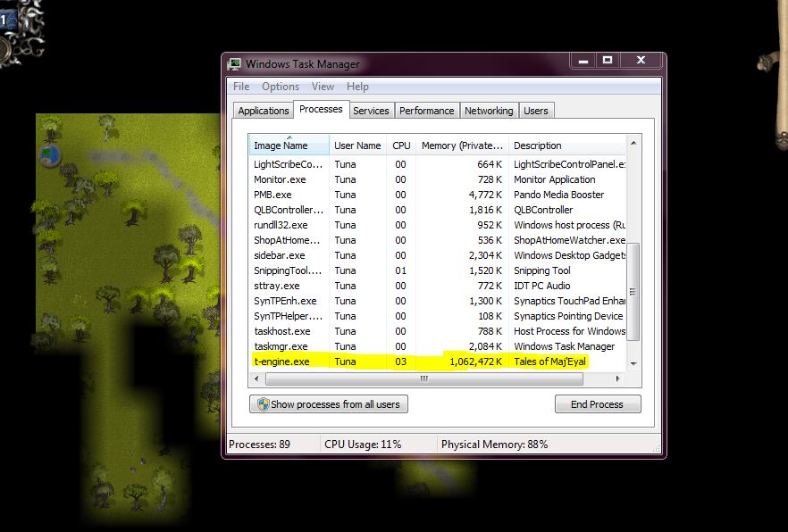Select the QLBController... process

click(x=438, y=210)
